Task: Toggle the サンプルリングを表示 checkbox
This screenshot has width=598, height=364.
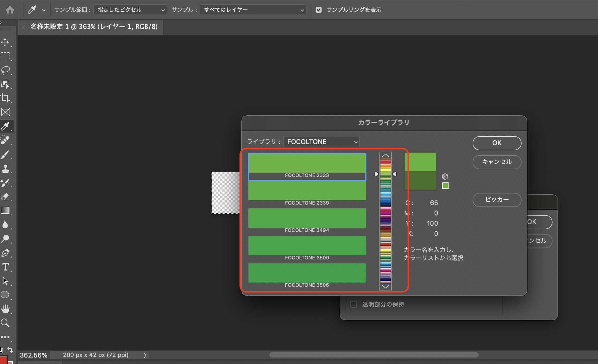Action: (x=319, y=10)
